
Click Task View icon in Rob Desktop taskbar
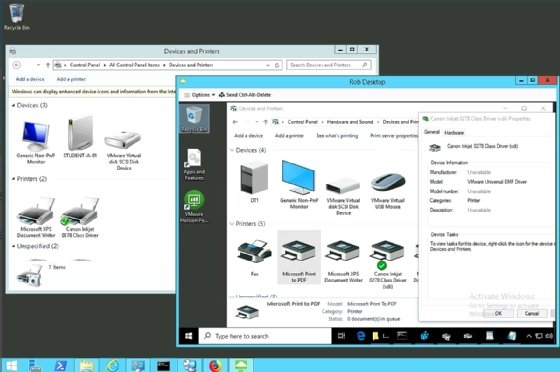coord(341,336)
